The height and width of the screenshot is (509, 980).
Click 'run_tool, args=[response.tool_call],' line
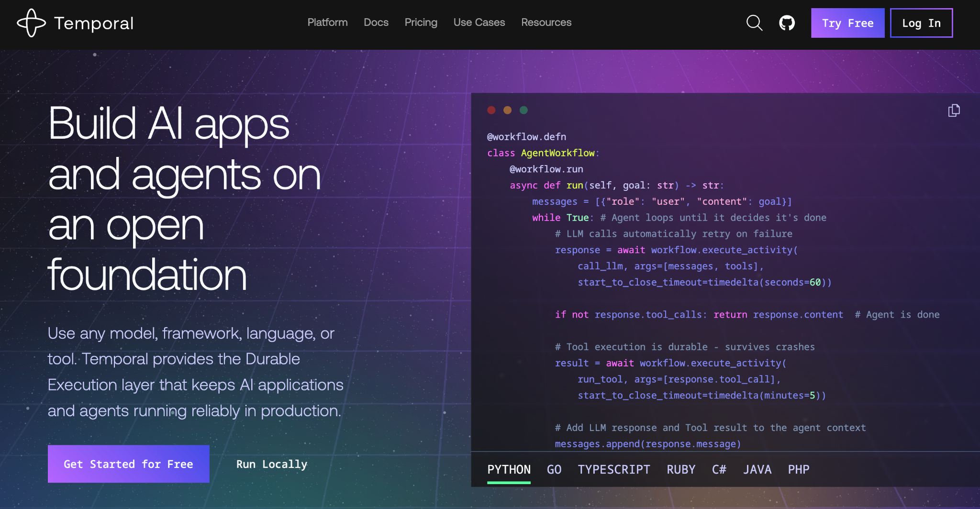click(679, 379)
